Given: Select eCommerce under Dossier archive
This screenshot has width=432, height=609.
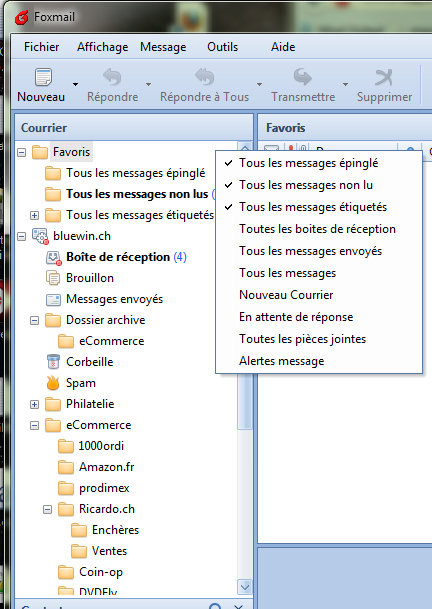Looking at the screenshot, I should point(111,341).
